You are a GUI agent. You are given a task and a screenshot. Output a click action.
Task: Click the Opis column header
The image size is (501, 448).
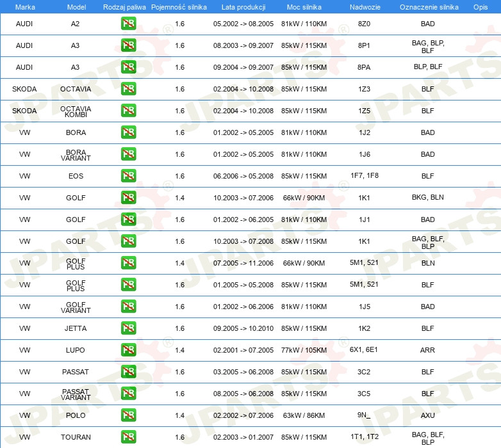click(480, 7)
